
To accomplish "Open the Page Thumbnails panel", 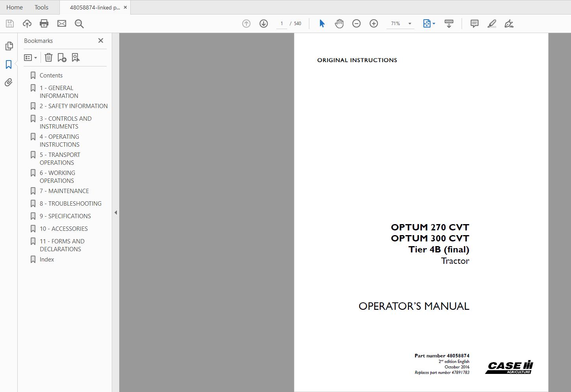I will coord(9,46).
